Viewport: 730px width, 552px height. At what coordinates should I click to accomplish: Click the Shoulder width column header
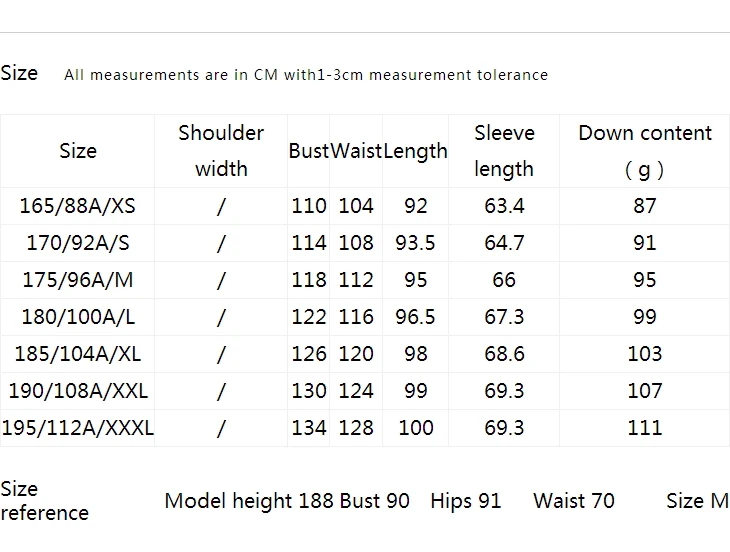(x=221, y=151)
